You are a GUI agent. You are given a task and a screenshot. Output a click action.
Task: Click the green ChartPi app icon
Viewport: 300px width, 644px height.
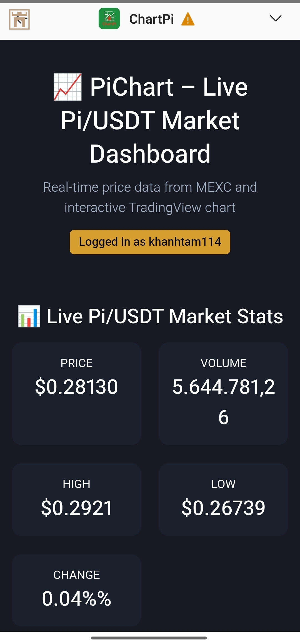click(x=109, y=19)
